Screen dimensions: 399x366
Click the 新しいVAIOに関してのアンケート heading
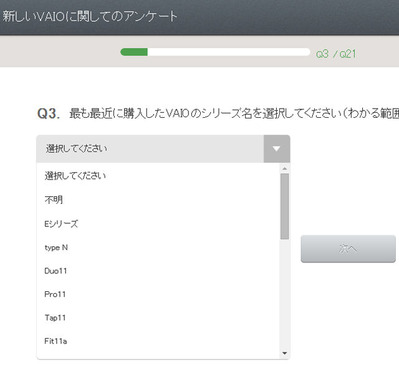tap(90, 16)
